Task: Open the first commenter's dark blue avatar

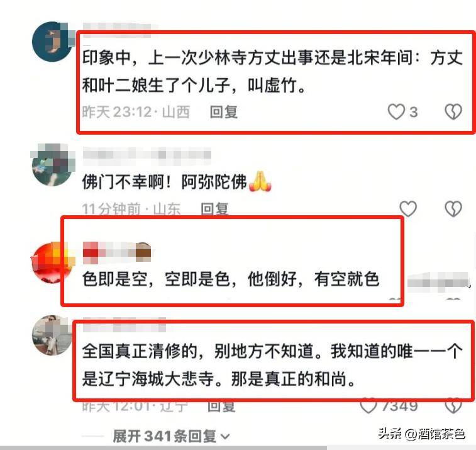Action: [x=53, y=42]
